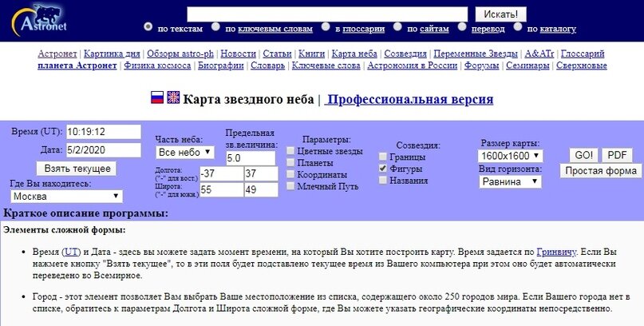Click the Дата field with 5/2/2020

point(104,150)
